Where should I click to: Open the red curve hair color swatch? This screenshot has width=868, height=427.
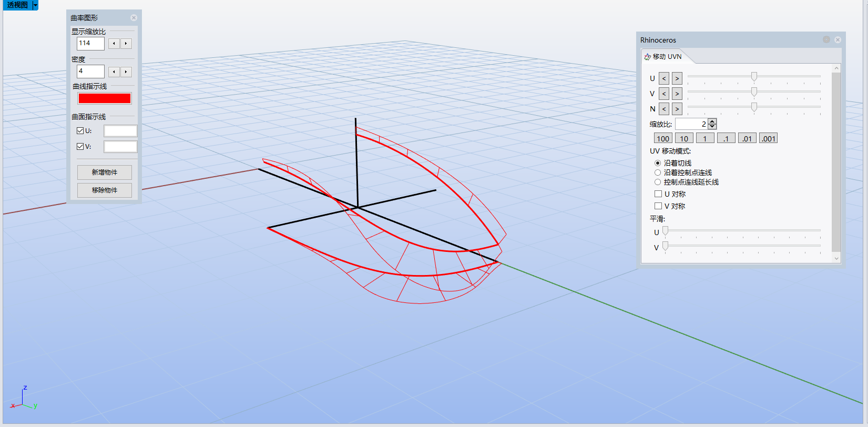[105, 98]
